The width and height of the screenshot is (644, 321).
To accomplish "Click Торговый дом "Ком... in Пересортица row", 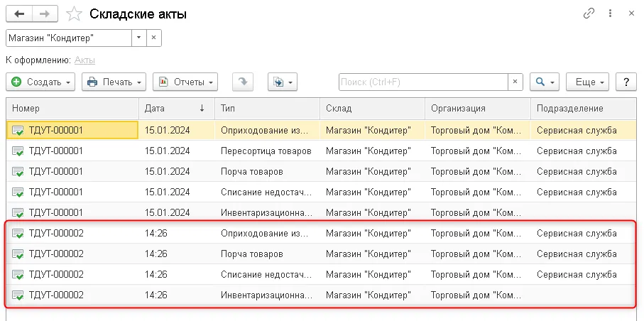I will tap(476, 151).
